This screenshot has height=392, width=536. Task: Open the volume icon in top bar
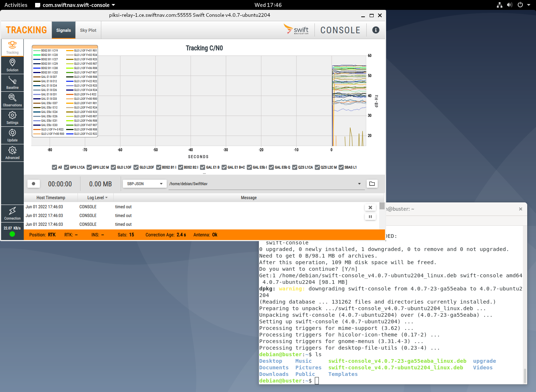[510, 5]
